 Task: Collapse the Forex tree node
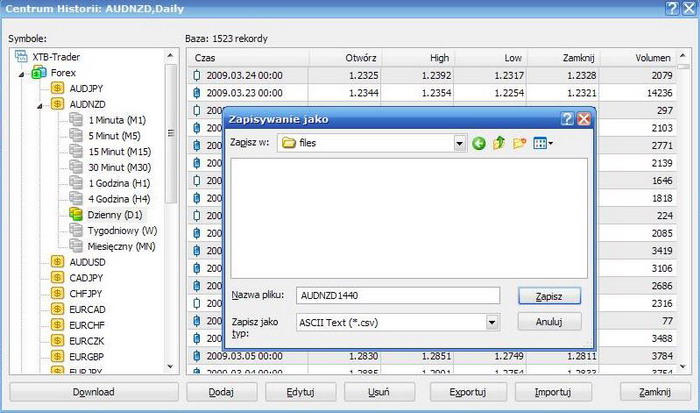(21, 74)
